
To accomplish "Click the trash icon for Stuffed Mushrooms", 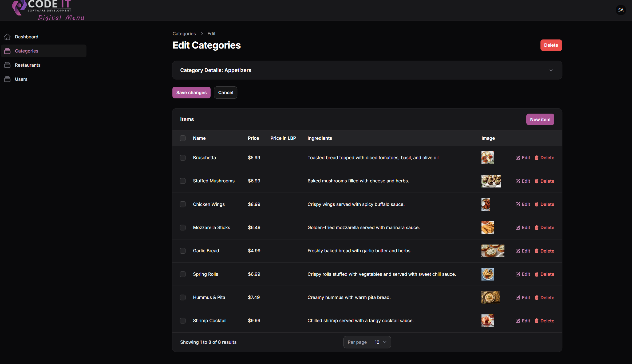I will (536, 181).
